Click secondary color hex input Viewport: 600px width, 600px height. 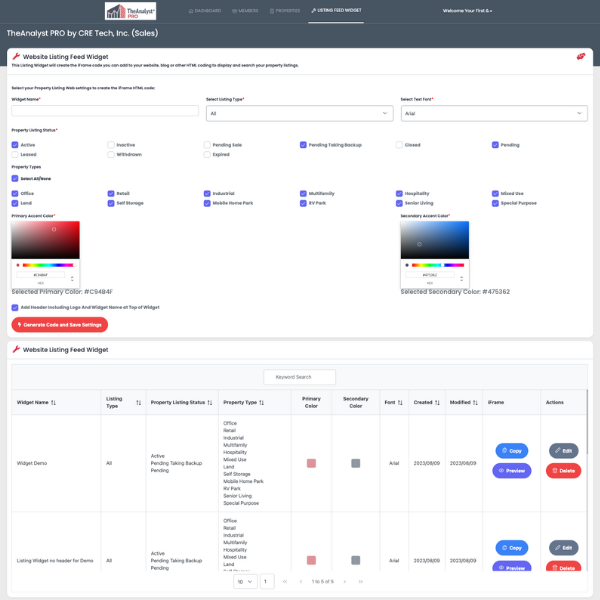click(430, 275)
